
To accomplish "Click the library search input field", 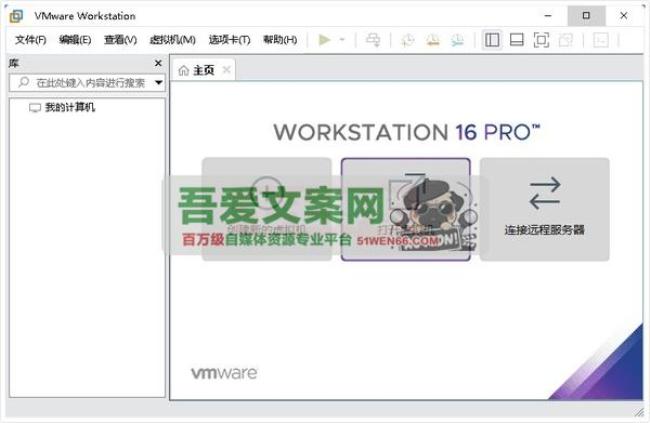I will click(87, 83).
